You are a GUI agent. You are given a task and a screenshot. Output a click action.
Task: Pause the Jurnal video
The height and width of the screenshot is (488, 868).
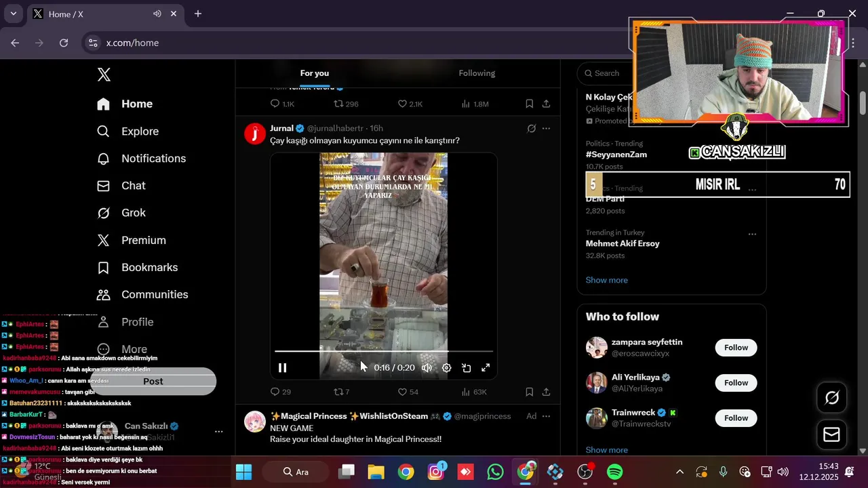[283, 368]
